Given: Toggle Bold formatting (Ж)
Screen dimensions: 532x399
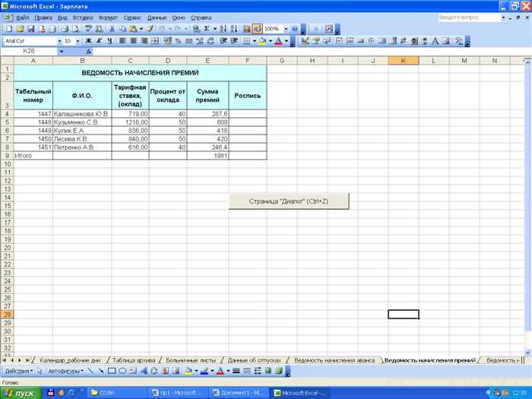Looking at the screenshot, I should pos(89,41).
